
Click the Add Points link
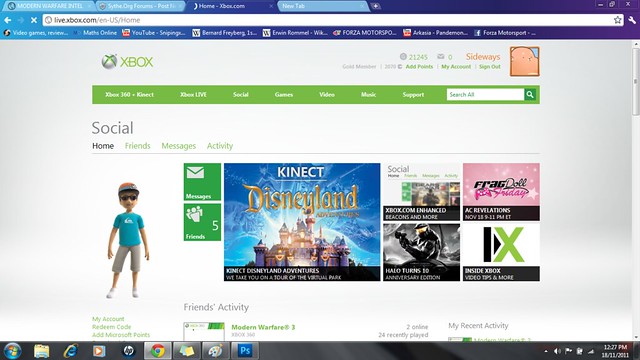(419, 67)
